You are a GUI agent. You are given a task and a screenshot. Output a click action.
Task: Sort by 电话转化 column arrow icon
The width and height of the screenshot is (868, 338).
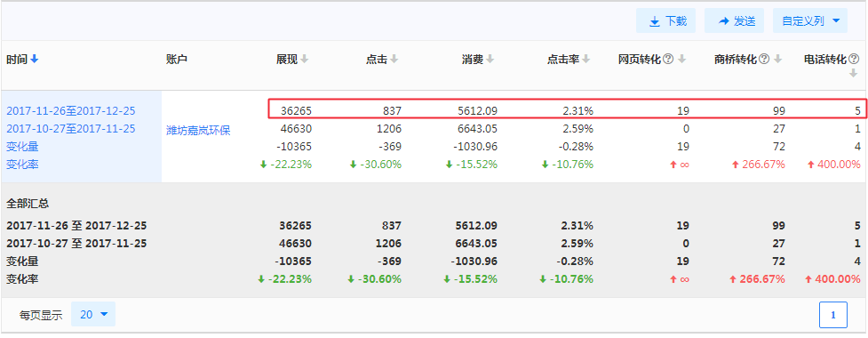tap(853, 73)
